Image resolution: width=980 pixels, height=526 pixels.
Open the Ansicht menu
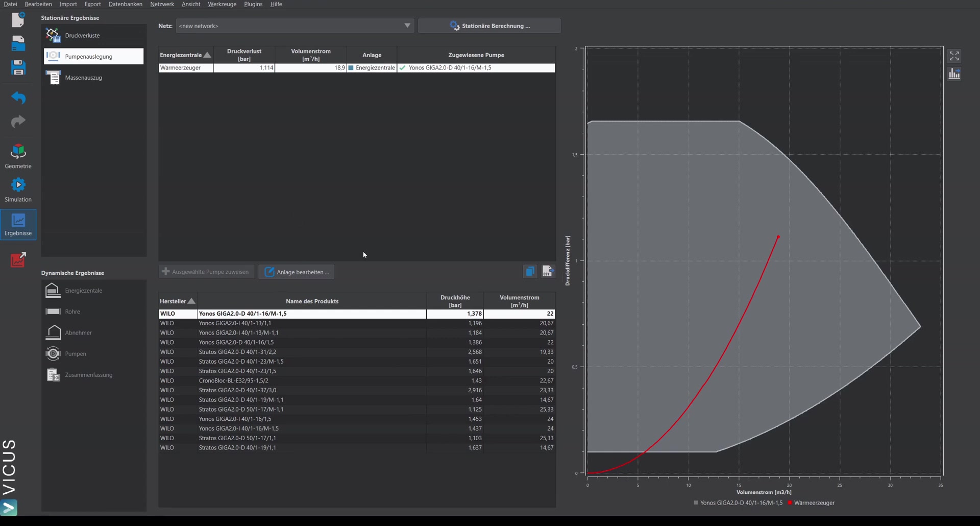coord(191,4)
